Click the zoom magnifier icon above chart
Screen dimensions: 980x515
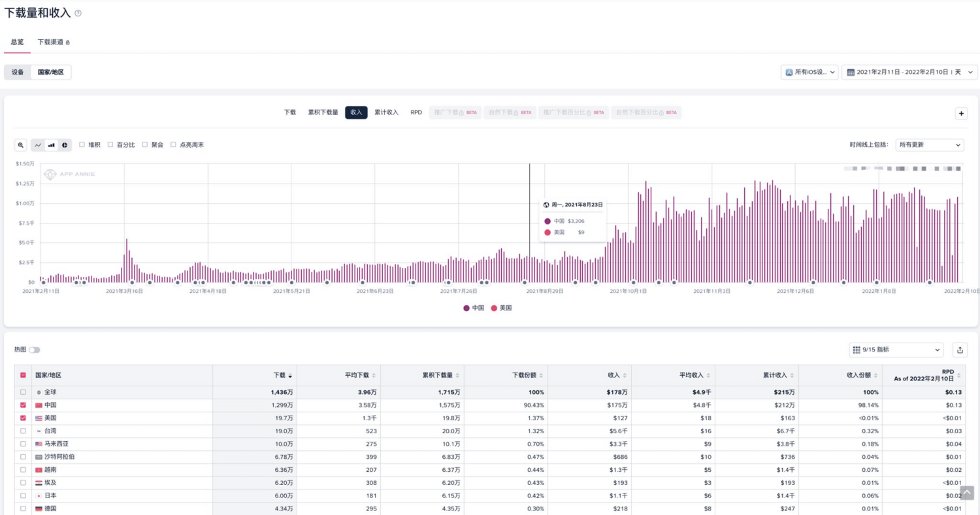coord(21,145)
